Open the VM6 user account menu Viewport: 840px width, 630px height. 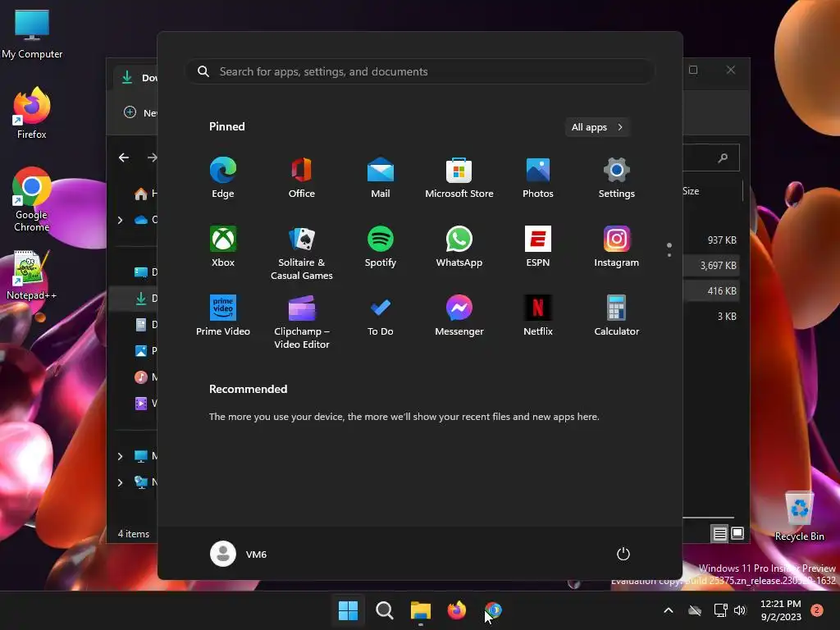(x=239, y=554)
